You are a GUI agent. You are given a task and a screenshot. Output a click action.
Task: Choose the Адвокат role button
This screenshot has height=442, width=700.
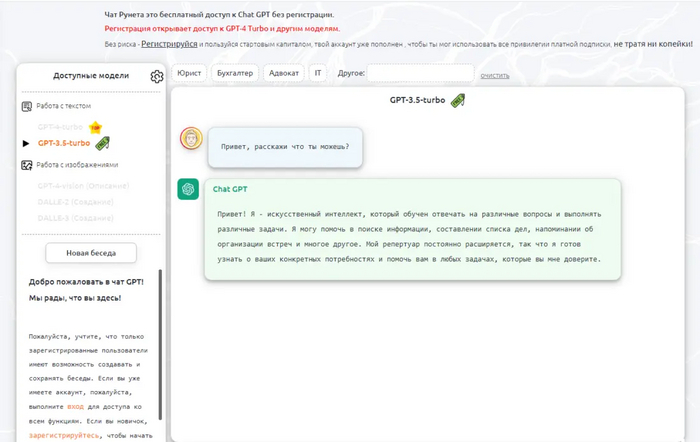[x=284, y=73]
